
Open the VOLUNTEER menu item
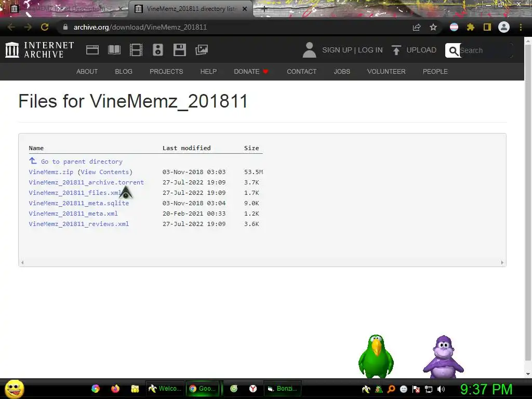(386, 72)
